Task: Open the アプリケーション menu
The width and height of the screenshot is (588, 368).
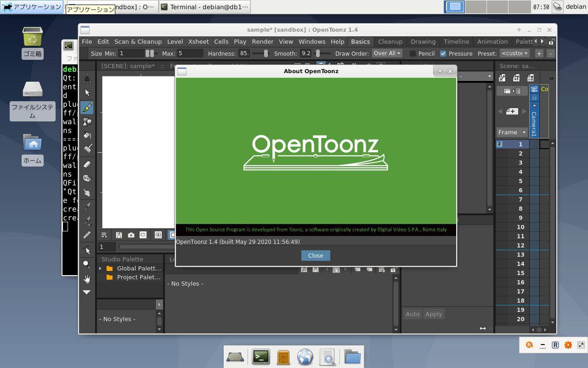Action: pyautogui.click(x=32, y=7)
